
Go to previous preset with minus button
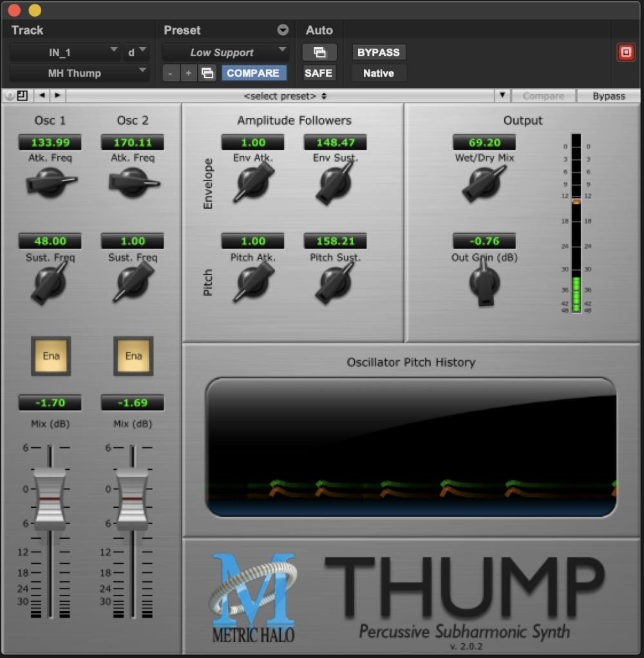[x=170, y=73]
